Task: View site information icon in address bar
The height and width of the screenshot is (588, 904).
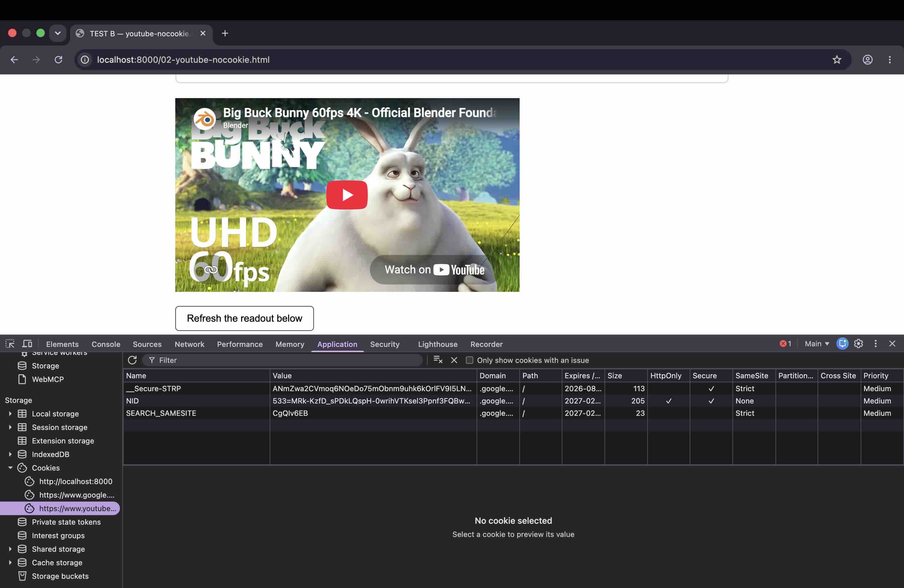Action: tap(85, 60)
